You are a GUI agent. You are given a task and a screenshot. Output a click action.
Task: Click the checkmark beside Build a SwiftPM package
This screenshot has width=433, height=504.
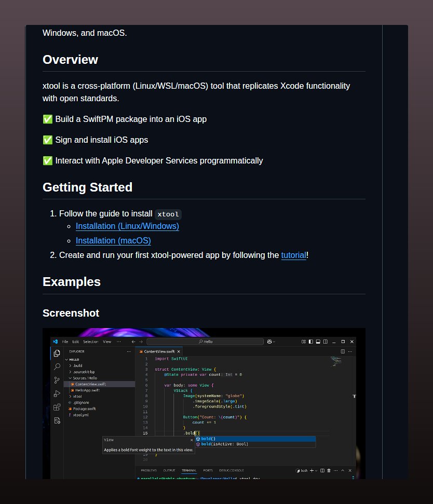[x=48, y=119]
